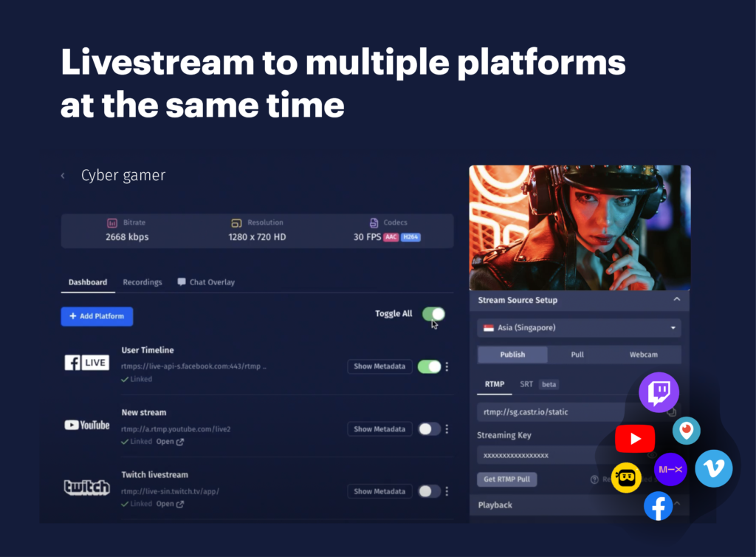Image resolution: width=756 pixels, height=557 pixels.
Task: Select the purple Mixcloud icon
Action: (670, 469)
